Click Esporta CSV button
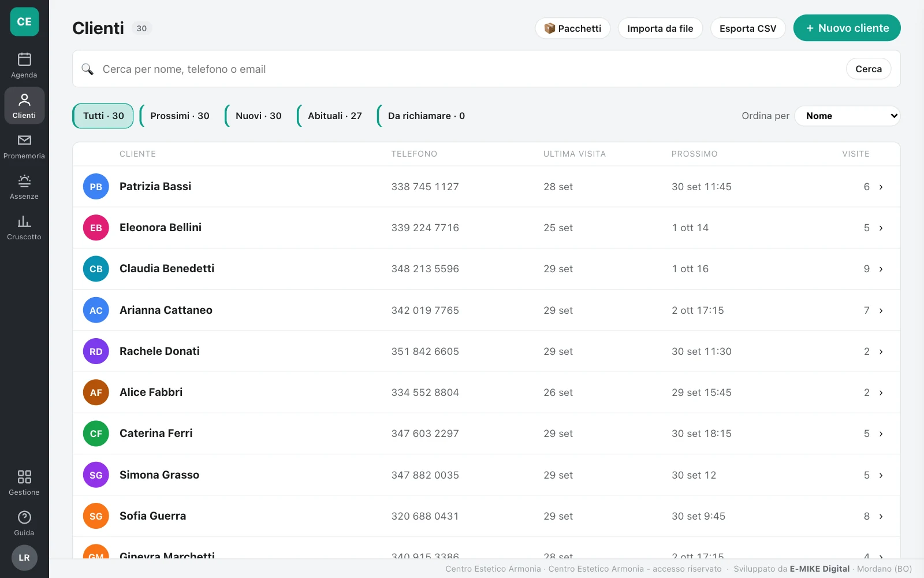 [748, 28]
